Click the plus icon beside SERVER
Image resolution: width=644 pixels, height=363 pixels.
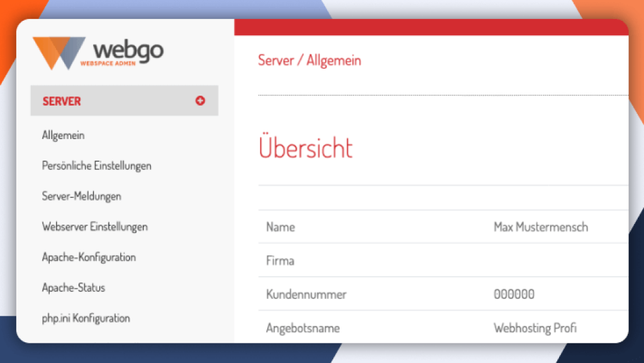click(x=201, y=101)
